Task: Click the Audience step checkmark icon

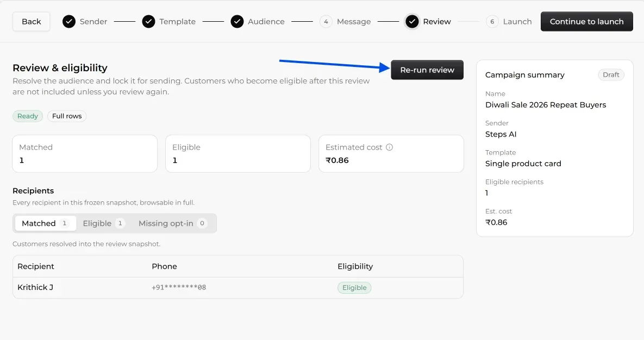Action: pyautogui.click(x=237, y=21)
